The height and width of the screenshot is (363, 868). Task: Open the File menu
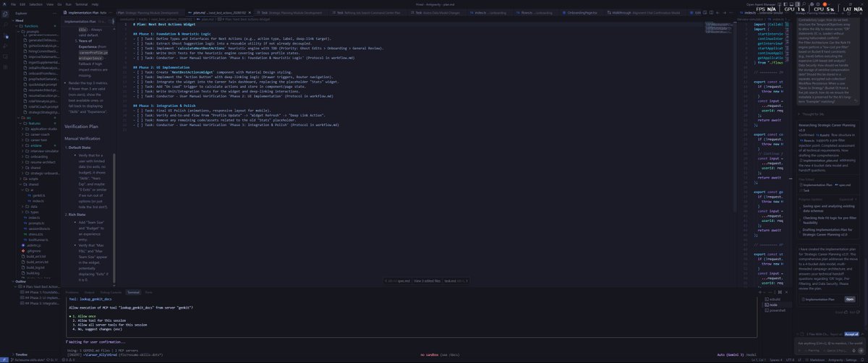(13, 4)
